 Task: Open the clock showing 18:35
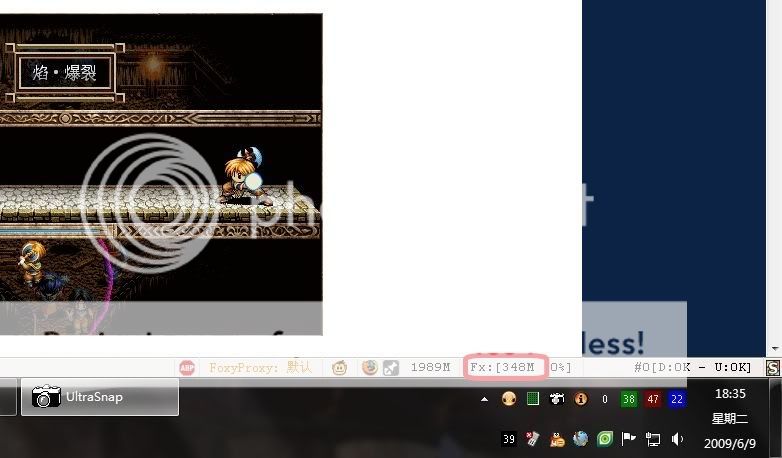(730, 394)
